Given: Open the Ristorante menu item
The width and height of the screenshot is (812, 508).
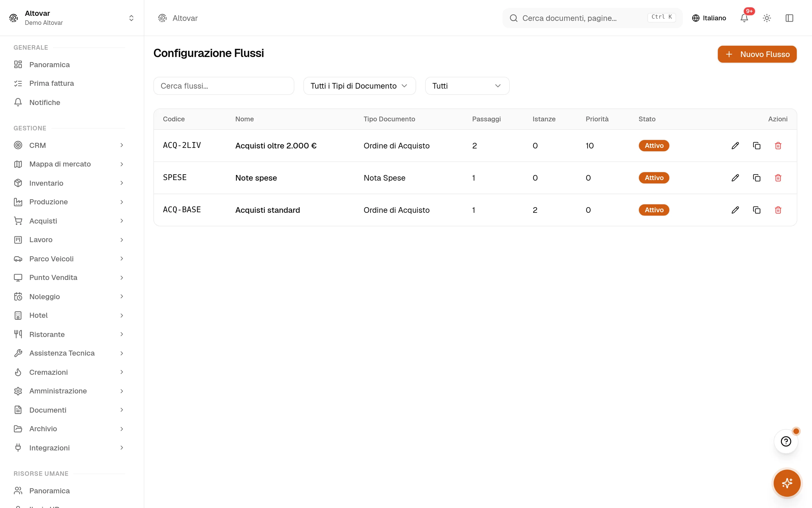Looking at the screenshot, I should pos(69,334).
